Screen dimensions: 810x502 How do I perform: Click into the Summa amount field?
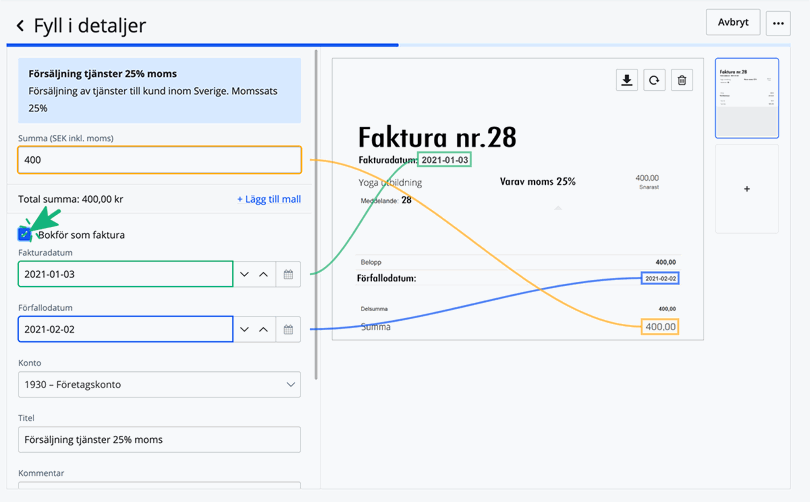point(159,160)
